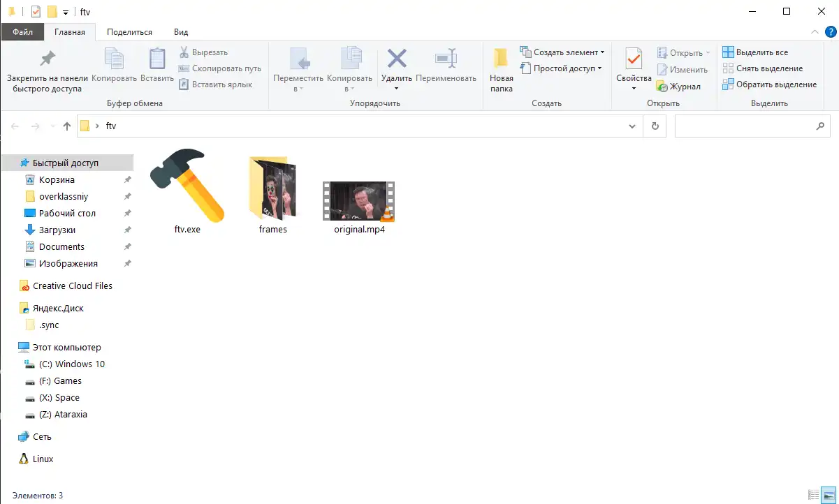Open Explorer help question mark
839x504 pixels.
pyautogui.click(x=831, y=32)
